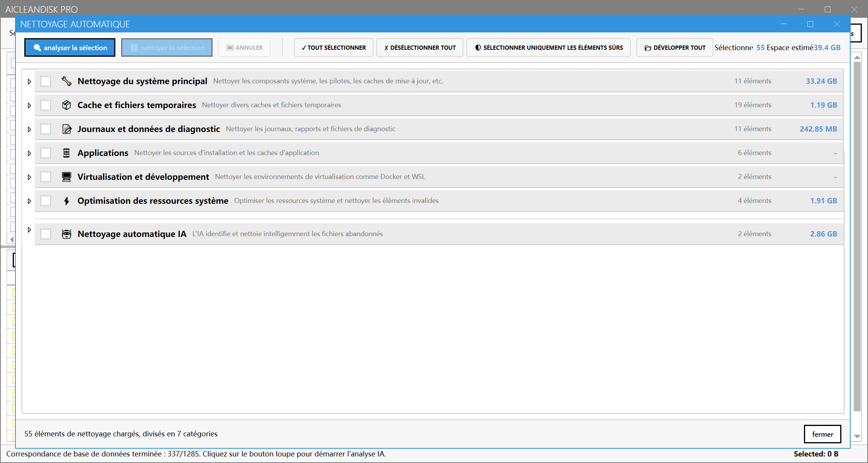
Task: Select SÉLECTIONNER UNIQUEMENT LES ÉLÉMENTS SÛRS
Action: (548, 47)
